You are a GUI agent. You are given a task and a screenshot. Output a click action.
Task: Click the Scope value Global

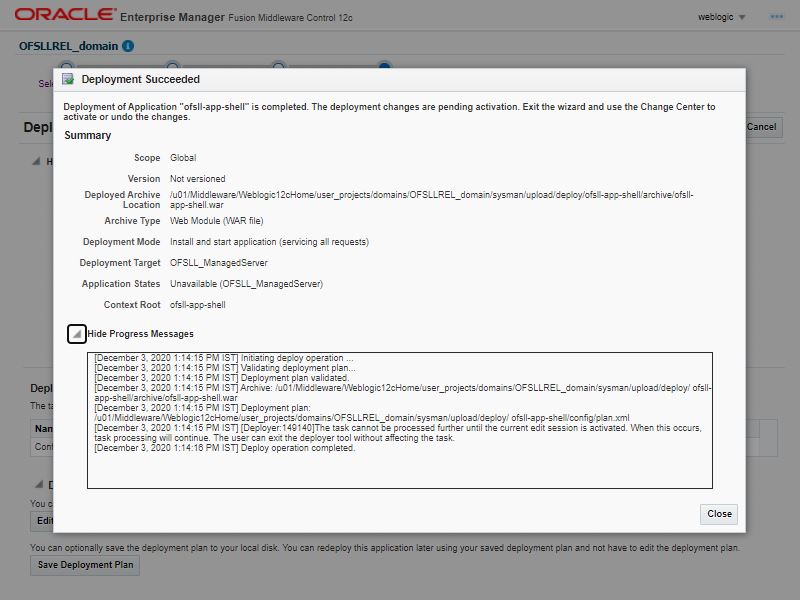(183, 158)
